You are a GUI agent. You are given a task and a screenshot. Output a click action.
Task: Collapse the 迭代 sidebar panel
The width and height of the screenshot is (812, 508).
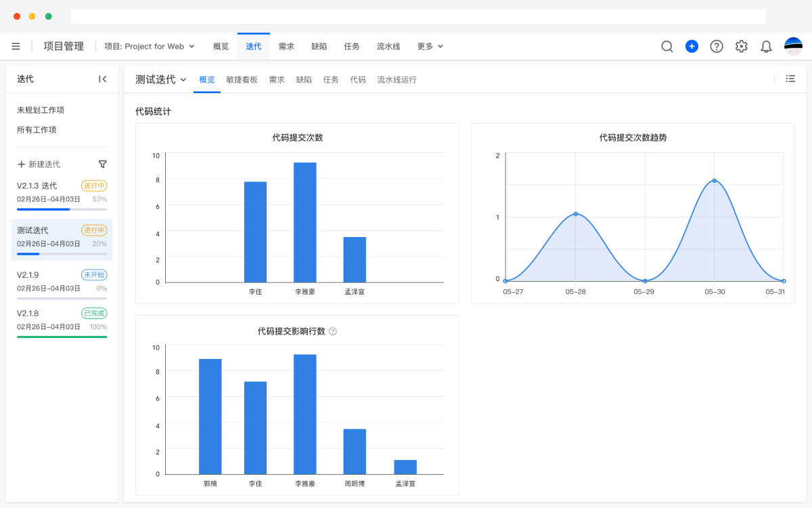pos(103,79)
